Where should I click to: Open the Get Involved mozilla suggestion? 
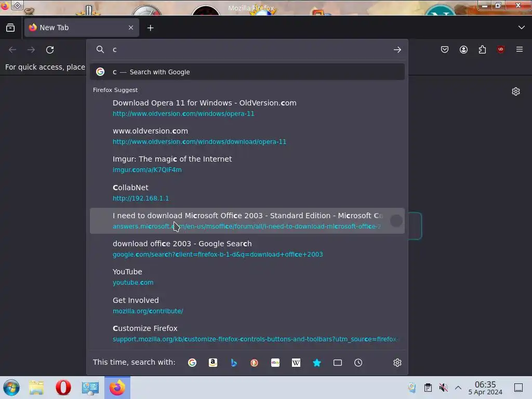point(247,305)
